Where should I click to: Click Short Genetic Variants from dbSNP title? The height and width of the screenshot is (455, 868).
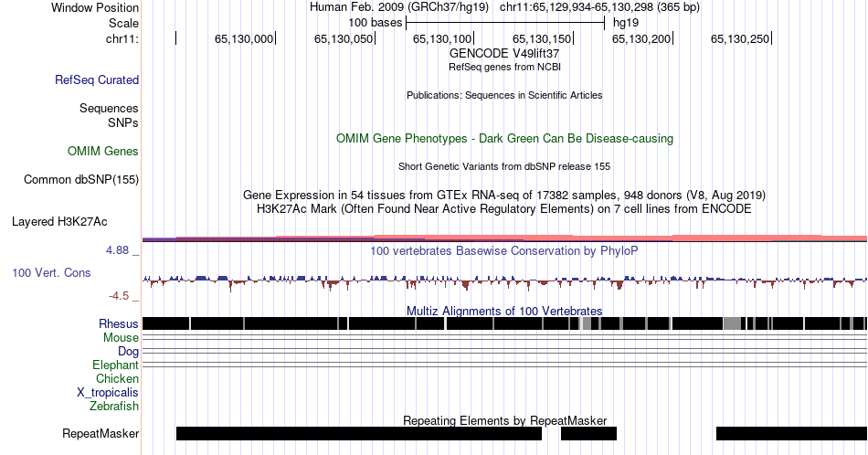[504, 166]
